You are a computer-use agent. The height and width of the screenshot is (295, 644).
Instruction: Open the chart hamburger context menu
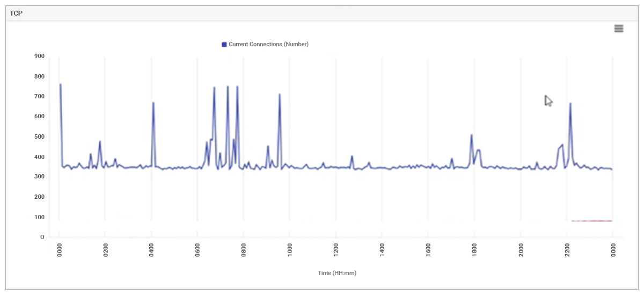tap(618, 28)
